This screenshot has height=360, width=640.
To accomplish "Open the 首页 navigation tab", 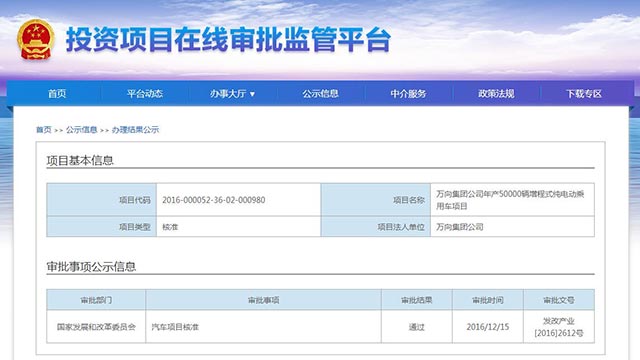I will pos(57,93).
